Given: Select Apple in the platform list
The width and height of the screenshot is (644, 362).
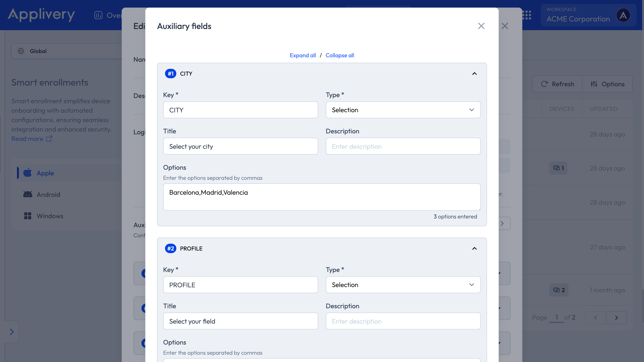Looking at the screenshot, I should (x=45, y=173).
